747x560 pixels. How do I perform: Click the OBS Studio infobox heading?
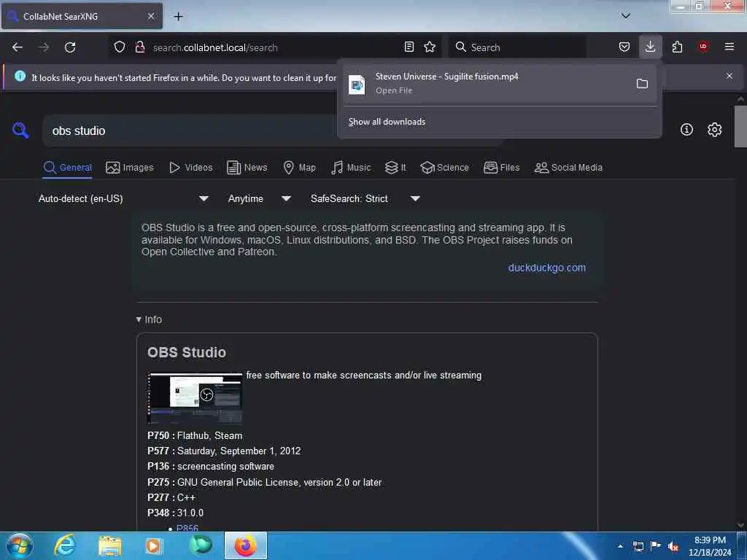pyautogui.click(x=187, y=352)
